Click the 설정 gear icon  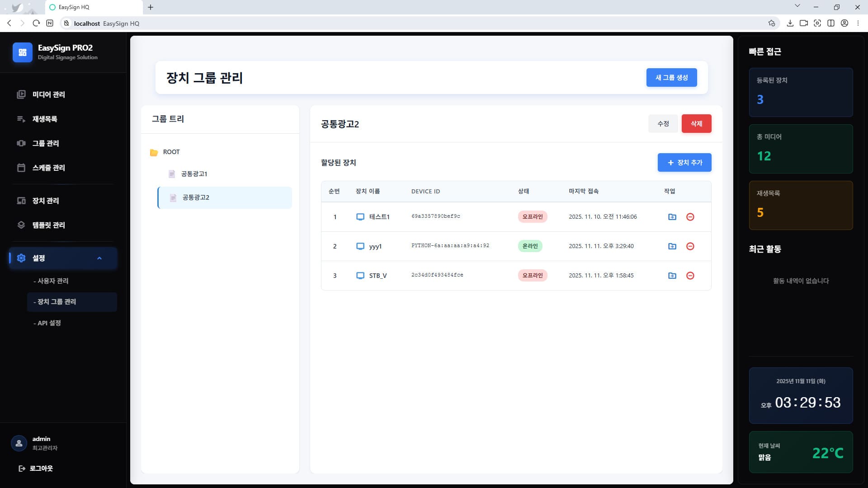click(x=21, y=258)
